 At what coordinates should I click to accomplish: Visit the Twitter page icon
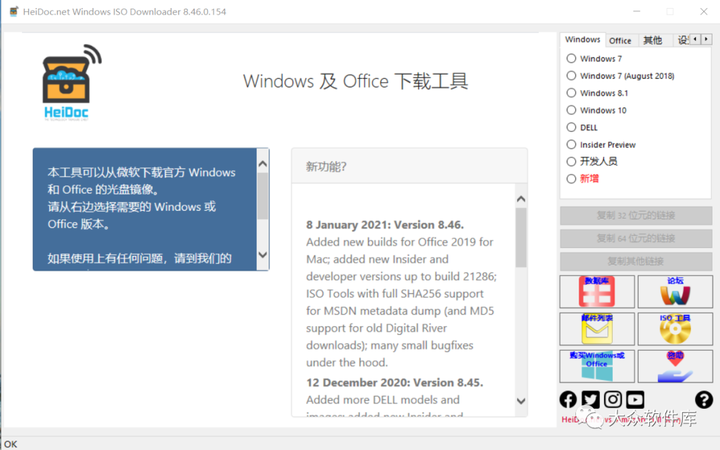pyautogui.click(x=591, y=399)
